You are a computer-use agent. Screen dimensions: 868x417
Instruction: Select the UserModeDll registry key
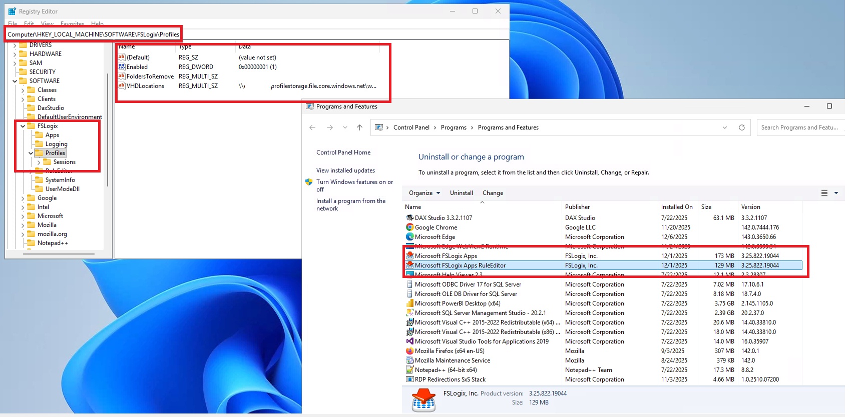click(x=62, y=189)
